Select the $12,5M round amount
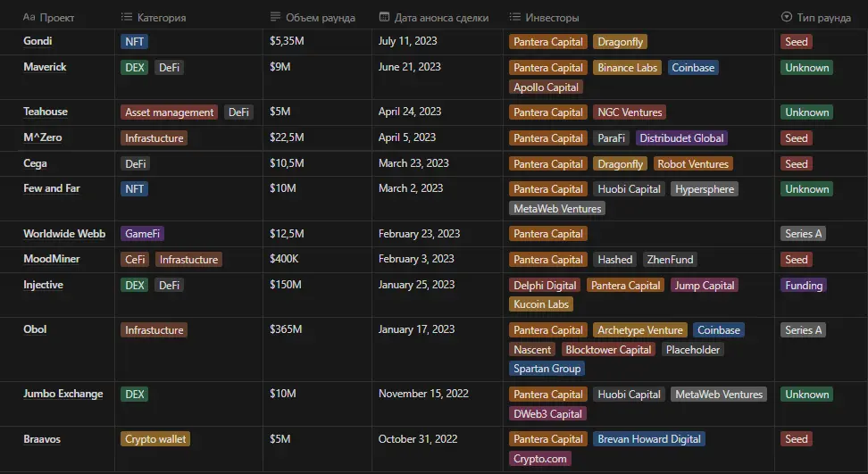This screenshot has width=868, height=474. tap(287, 234)
